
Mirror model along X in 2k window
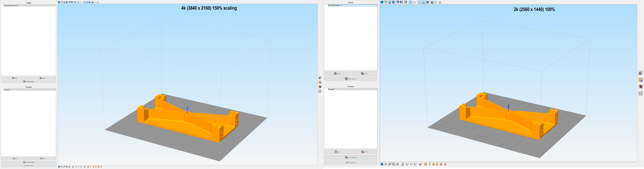click(408, 164)
